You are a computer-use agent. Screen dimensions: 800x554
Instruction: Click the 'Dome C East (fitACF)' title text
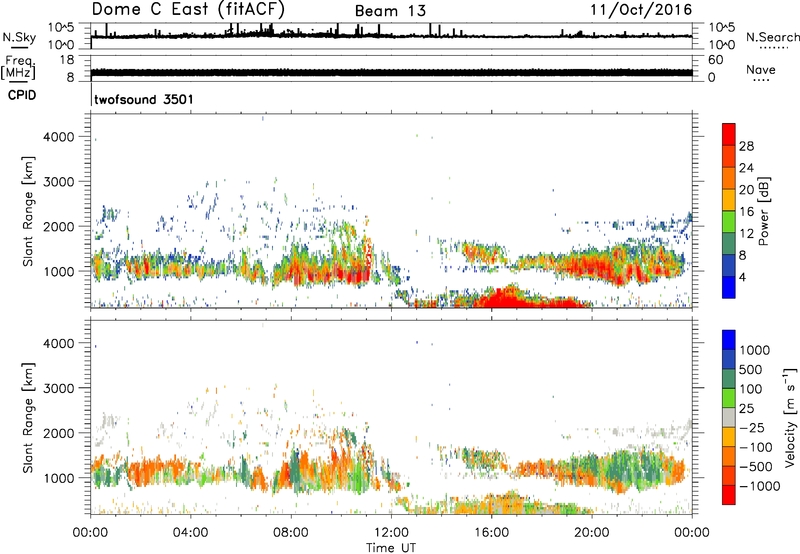point(188,10)
